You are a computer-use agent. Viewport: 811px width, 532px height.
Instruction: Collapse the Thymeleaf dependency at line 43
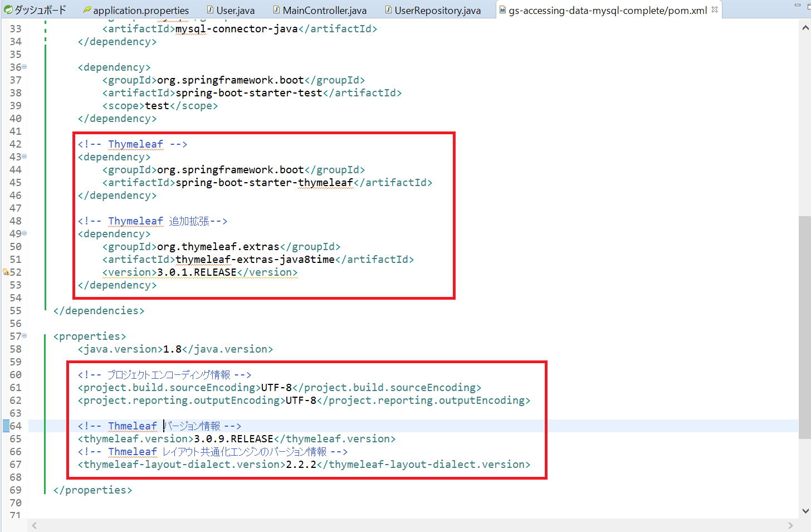click(25, 157)
